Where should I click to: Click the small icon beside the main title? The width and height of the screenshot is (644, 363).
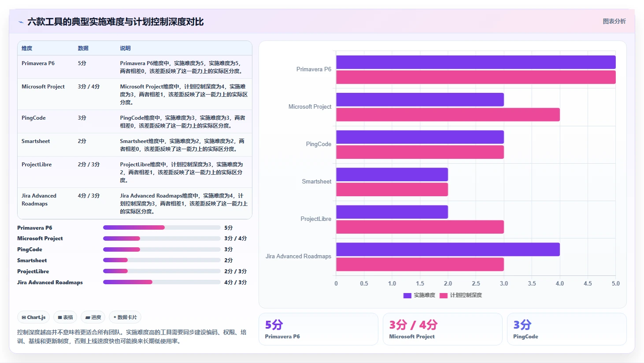point(21,22)
